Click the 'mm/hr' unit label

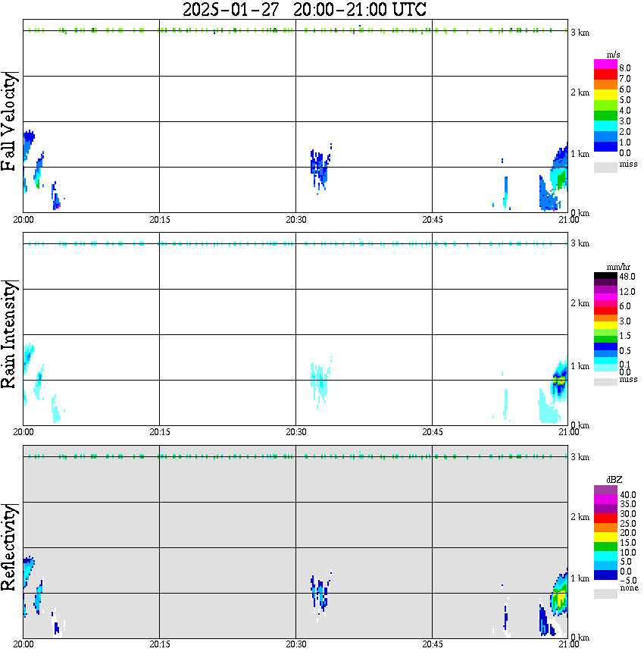pos(618,267)
